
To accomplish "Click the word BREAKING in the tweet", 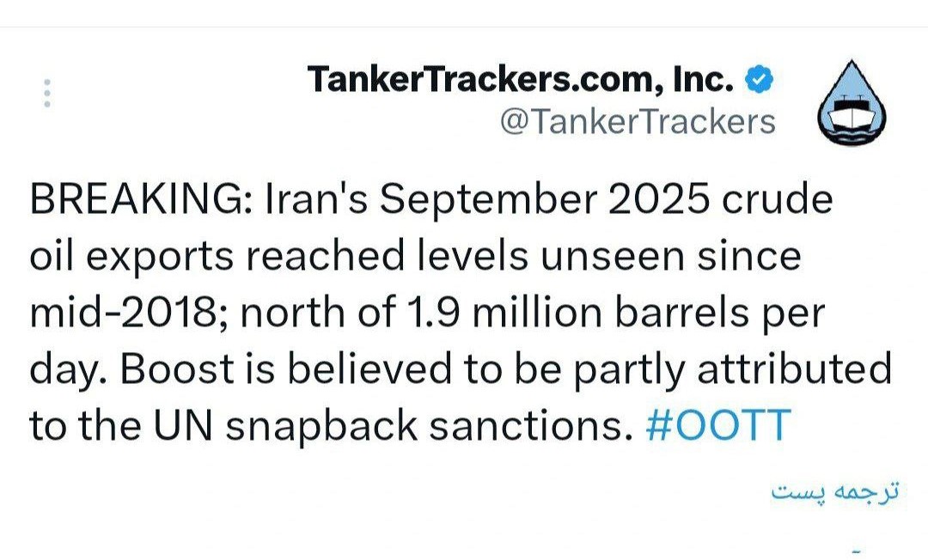I will click(x=134, y=200).
